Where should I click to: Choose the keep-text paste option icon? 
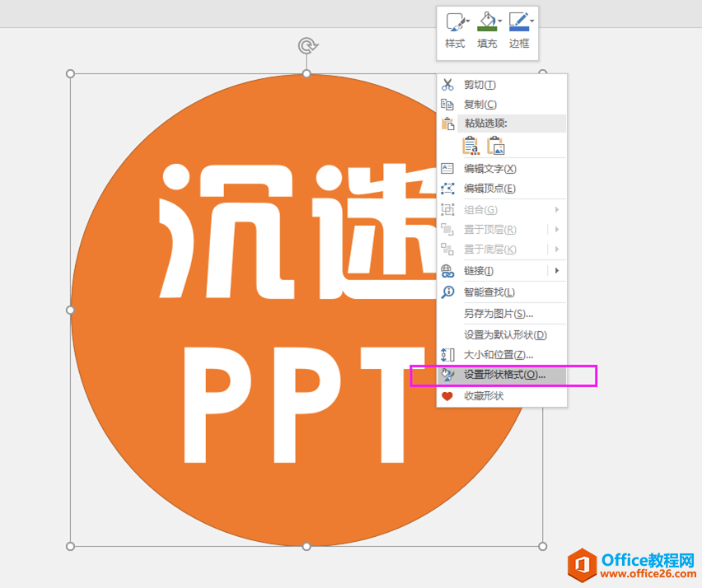(x=471, y=147)
